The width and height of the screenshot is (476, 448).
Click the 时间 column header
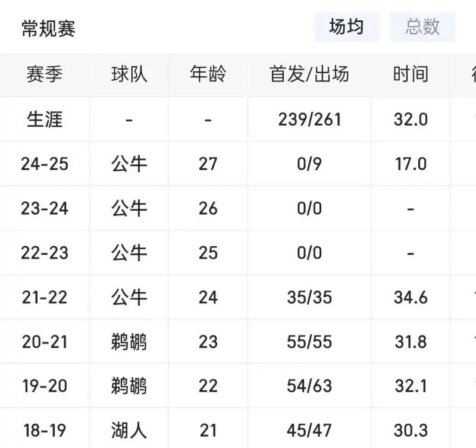pyautogui.click(x=411, y=74)
